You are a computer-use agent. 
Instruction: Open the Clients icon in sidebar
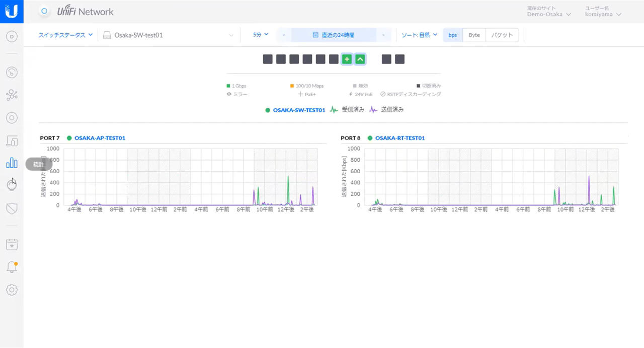point(12,141)
